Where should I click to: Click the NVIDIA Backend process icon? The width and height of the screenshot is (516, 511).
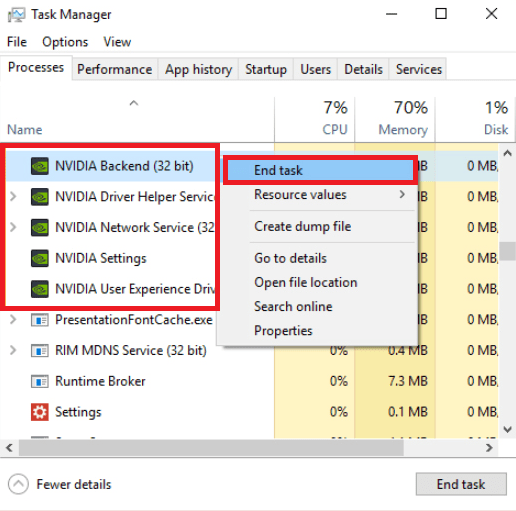pyautogui.click(x=40, y=166)
